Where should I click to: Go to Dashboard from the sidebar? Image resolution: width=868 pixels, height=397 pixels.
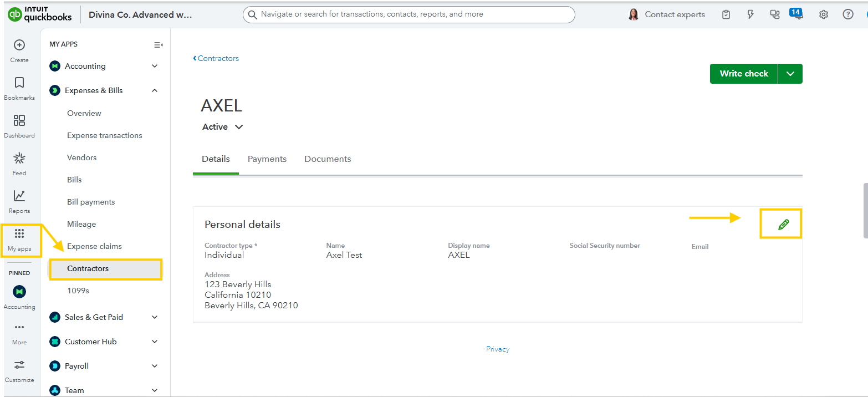[19, 121]
